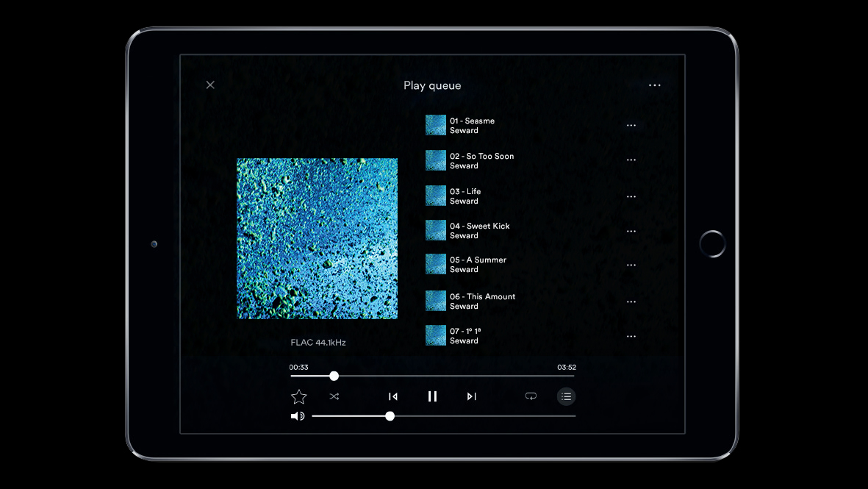The height and width of the screenshot is (489, 868).
Task: Open options for the track Life
Action: [631, 196]
